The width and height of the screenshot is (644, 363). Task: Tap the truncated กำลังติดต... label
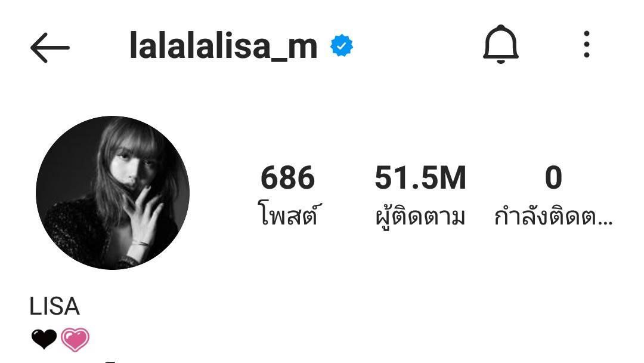coord(553,214)
